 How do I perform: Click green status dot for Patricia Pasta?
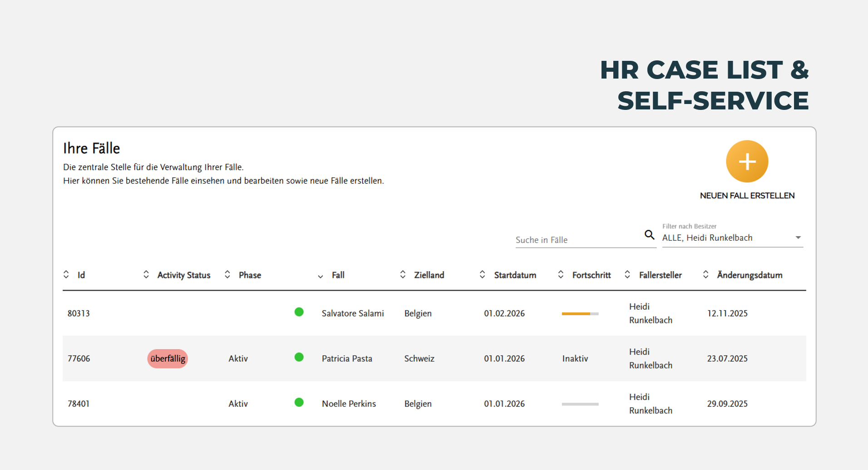(x=299, y=357)
